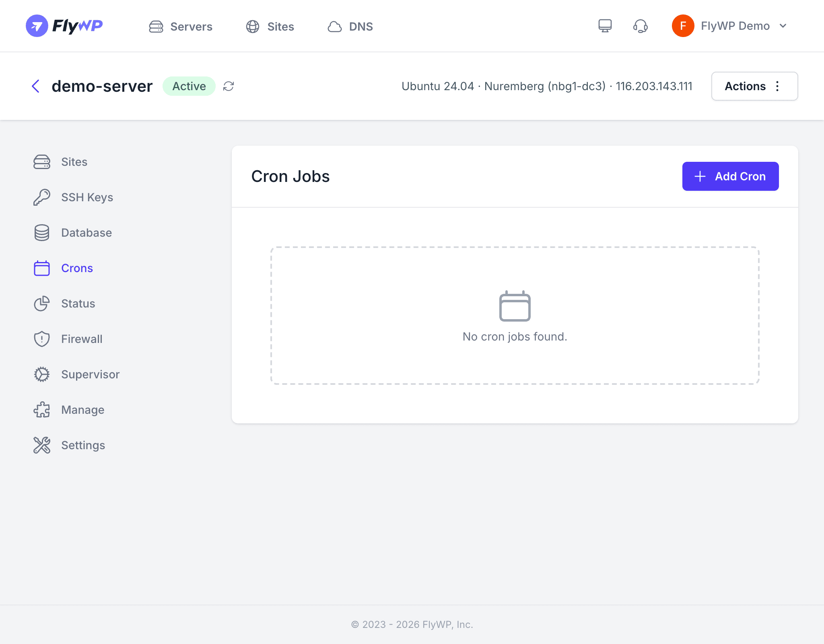Click the Add Cron button
Viewport: 824px width, 644px height.
click(730, 176)
